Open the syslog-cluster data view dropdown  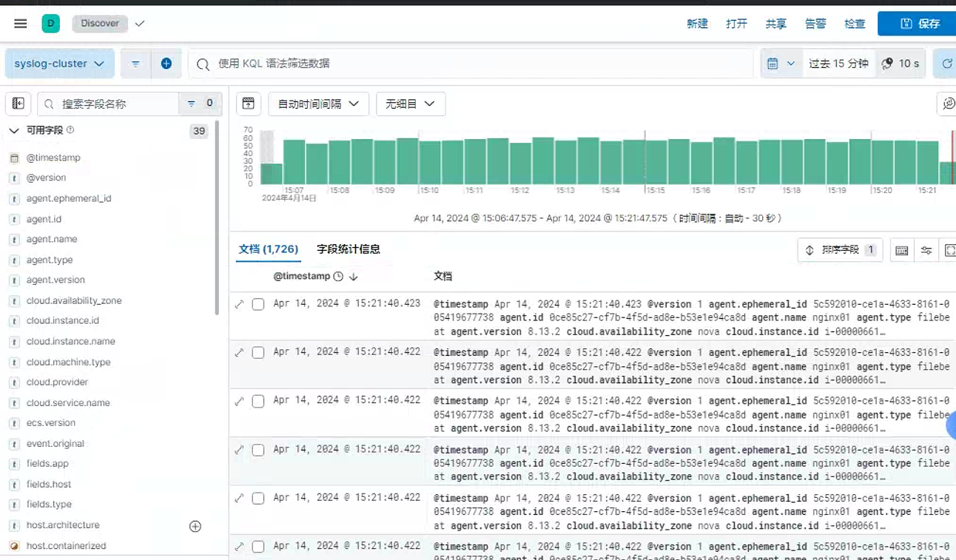click(x=60, y=64)
